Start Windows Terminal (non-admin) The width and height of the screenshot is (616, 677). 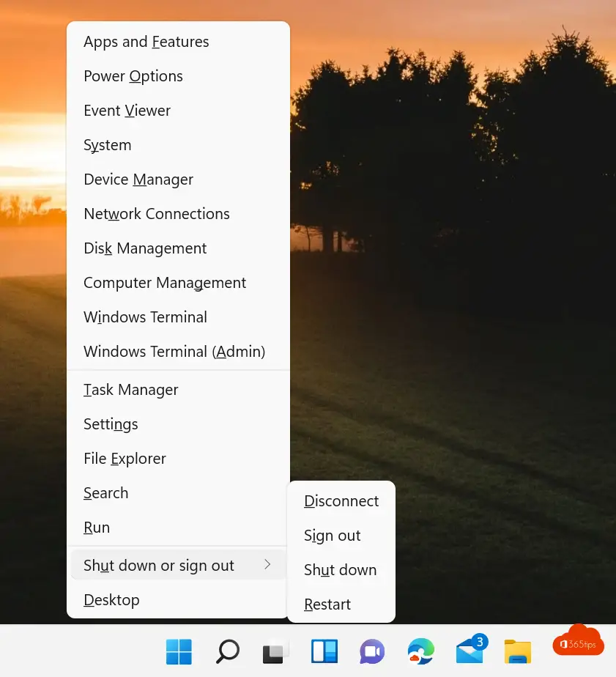(178, 317)
